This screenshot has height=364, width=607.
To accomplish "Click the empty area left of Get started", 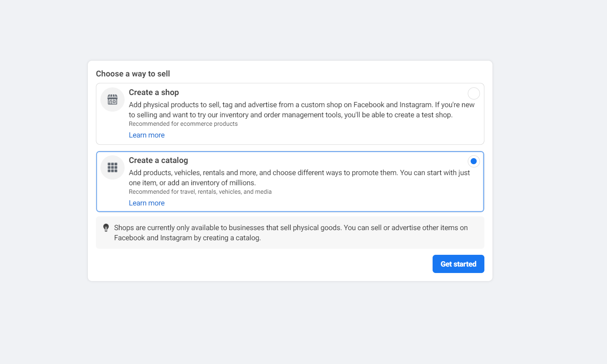I will point(263,264).
